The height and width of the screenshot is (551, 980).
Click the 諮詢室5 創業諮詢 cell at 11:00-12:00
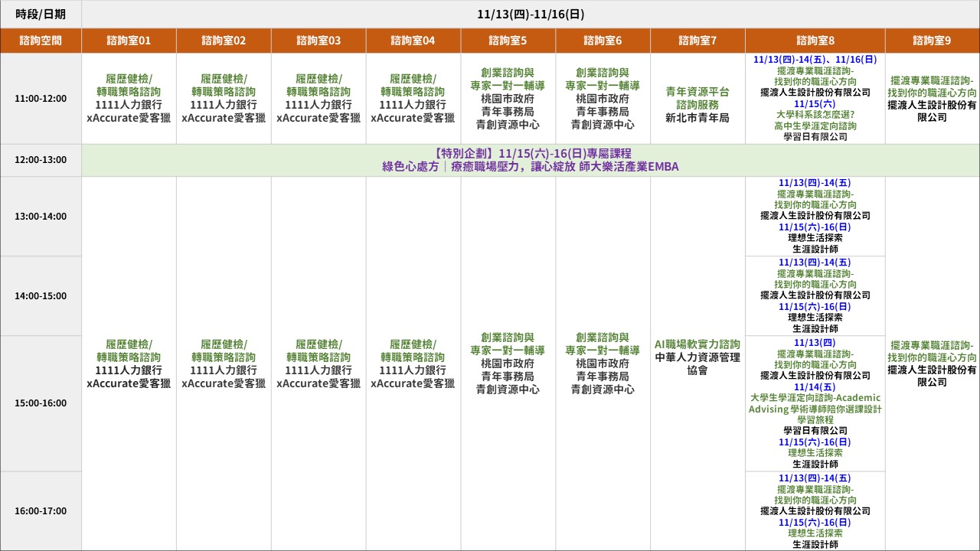tap(508, 98)
